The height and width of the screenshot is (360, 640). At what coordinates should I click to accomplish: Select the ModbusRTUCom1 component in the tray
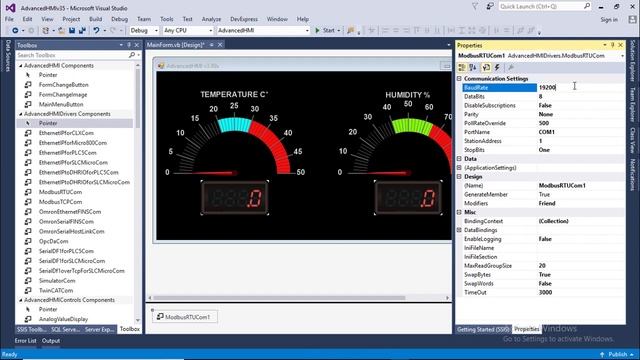click(x=184, y=317)
